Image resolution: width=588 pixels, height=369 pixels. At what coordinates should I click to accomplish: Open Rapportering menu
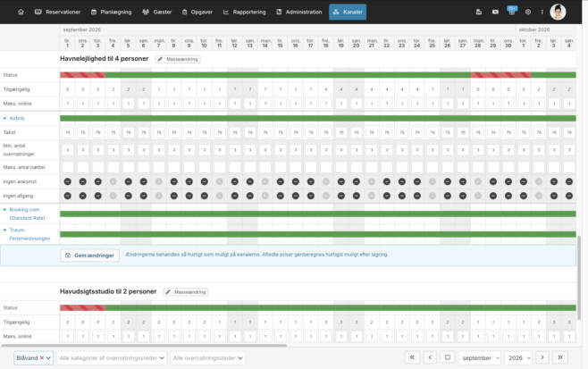tap(244, 12)
